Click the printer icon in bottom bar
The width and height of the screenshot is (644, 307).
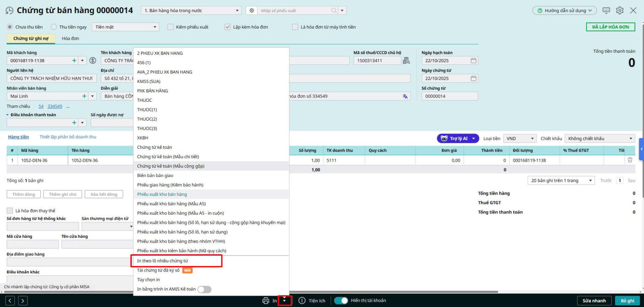click(x=266, y=301)
